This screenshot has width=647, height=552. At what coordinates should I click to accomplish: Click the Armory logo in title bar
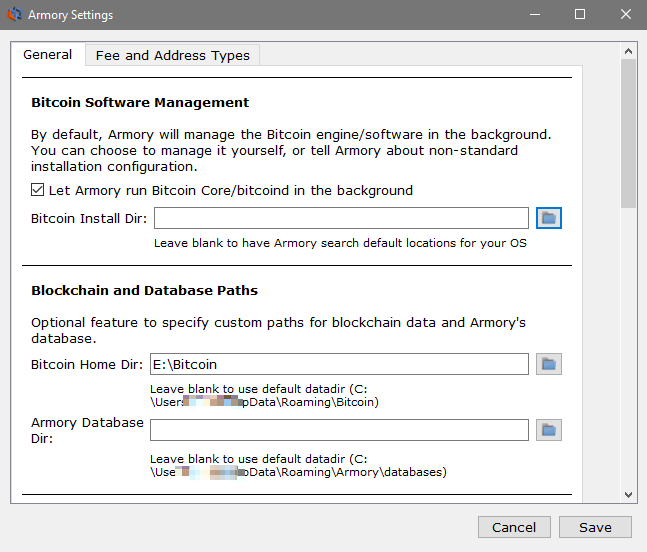tap(14, 14)
